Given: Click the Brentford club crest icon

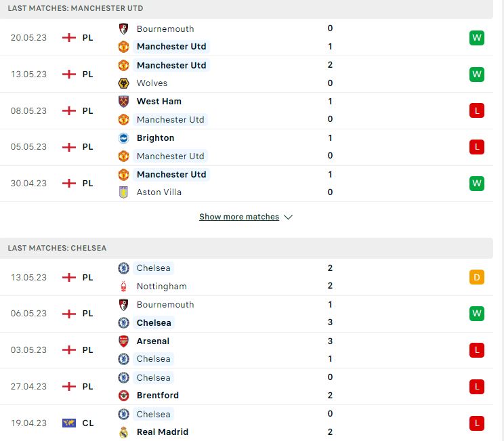Looking at the screenshot, I should (123, 396).
